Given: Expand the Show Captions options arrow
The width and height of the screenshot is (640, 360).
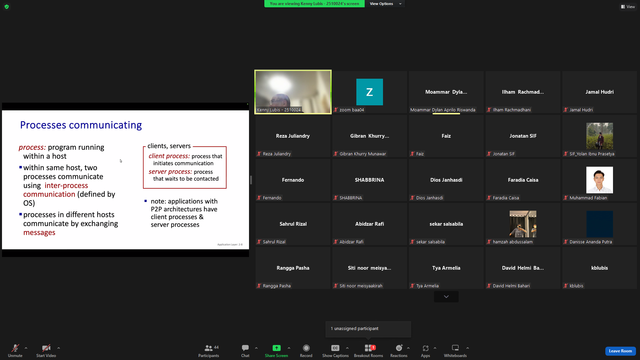Looking at the screenshot, I should point(347,348).
